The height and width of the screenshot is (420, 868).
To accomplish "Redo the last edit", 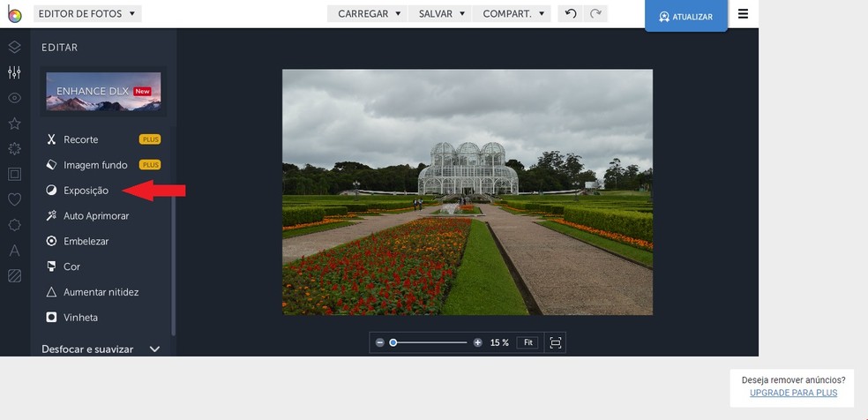I will pos(595,14).
